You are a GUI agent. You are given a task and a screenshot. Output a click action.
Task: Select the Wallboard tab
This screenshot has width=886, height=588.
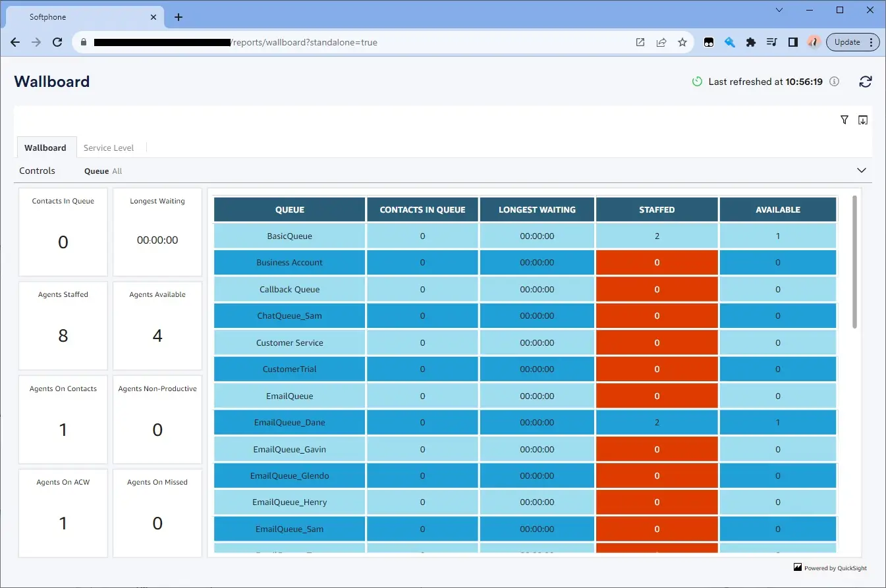(45, 147)
